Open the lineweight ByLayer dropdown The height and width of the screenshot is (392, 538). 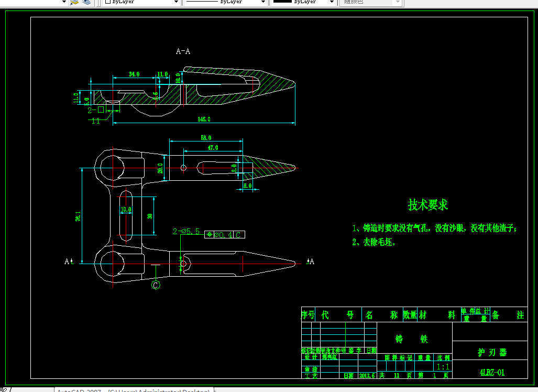[x=332, y=2]
